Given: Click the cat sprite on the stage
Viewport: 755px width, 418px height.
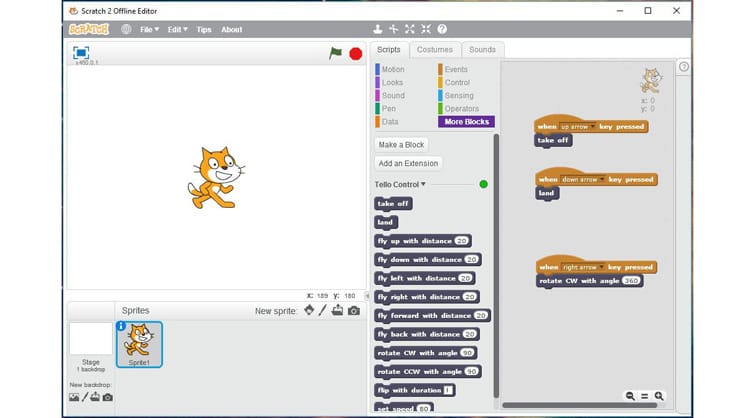Looking at the screenshot, I should 216,178.
